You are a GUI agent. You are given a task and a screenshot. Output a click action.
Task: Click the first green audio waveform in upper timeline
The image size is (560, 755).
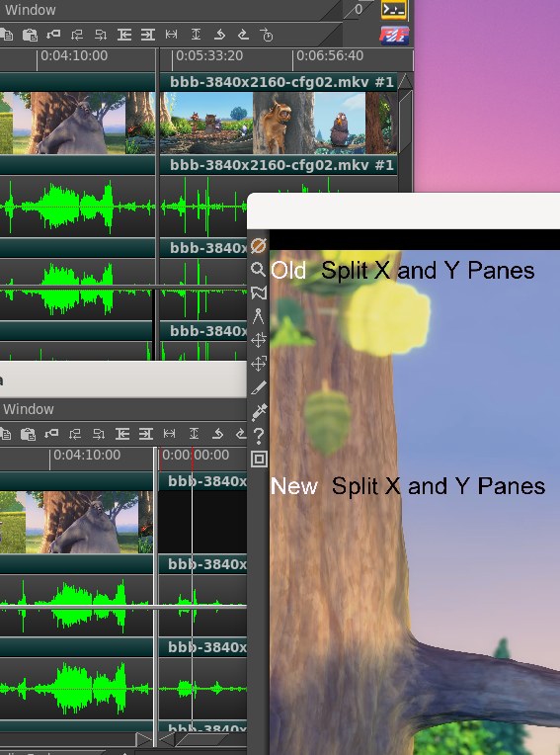[x=77, y=207]
